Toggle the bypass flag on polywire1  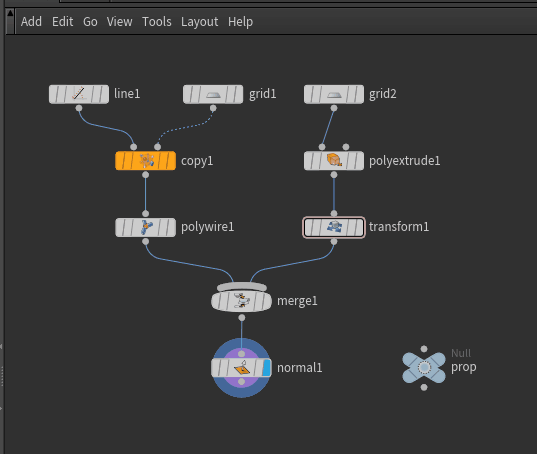(x=121, y=227)
